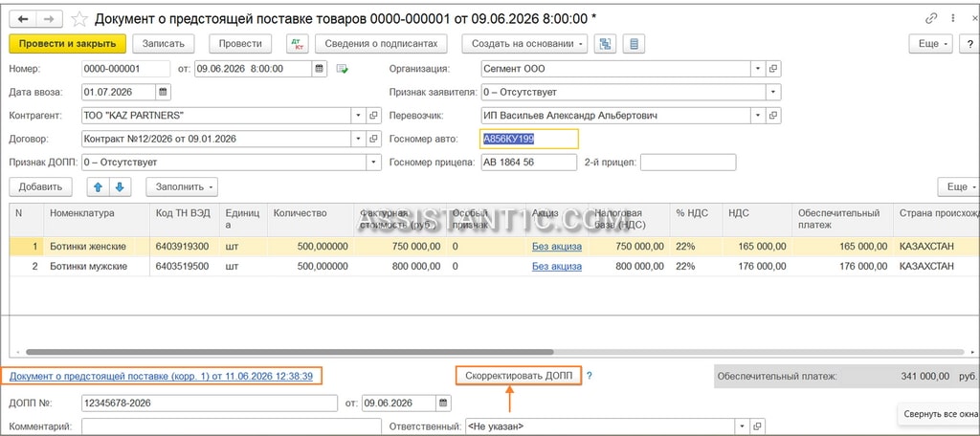Click the Скорректировать ДОПП button
The width and height of the screenshot is (980, 436).
[519, 376]
